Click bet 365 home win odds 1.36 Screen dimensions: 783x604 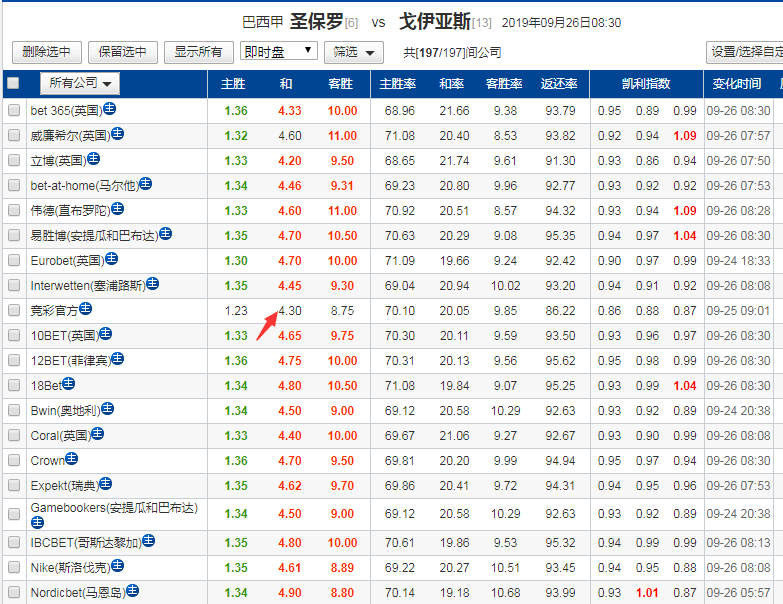tap(236, 110)
